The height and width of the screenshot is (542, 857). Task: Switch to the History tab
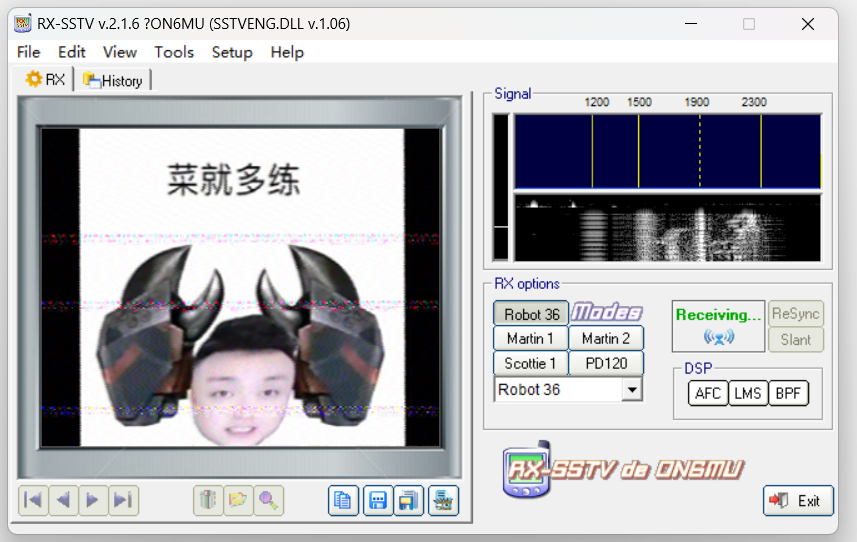tap(113, 81)
